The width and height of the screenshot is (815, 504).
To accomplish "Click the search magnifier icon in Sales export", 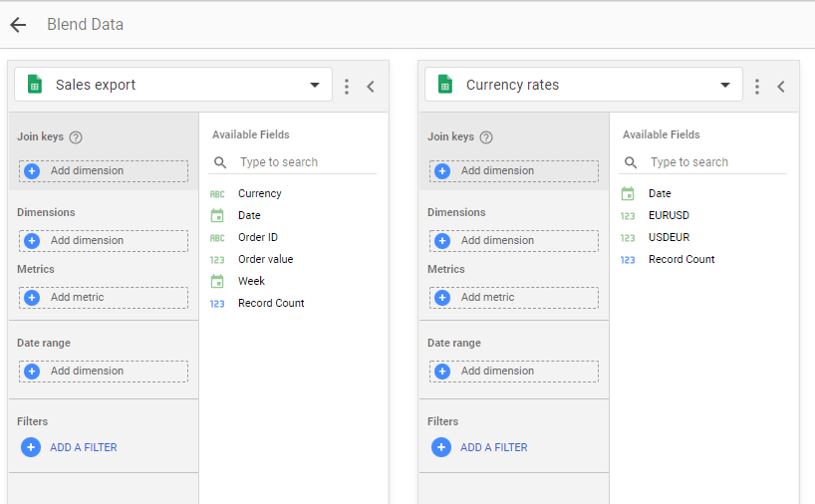I will pos(220,162).
